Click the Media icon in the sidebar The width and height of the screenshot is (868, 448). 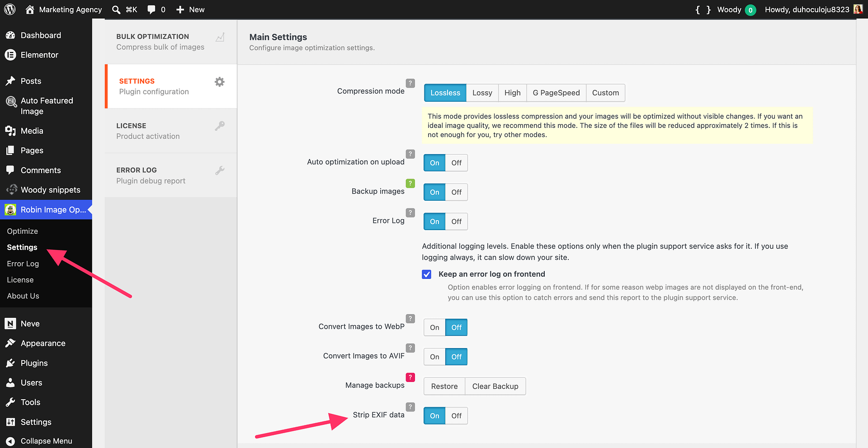(10, 131)
